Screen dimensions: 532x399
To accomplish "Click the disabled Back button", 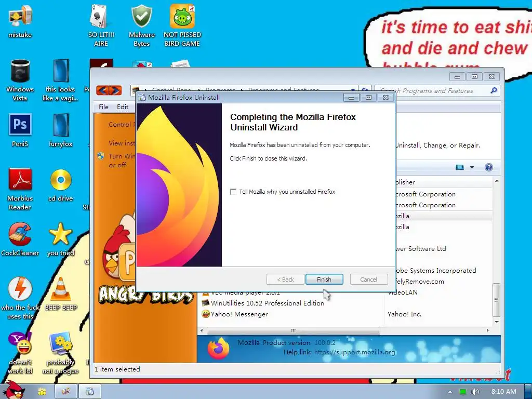I will coord(285,279).
